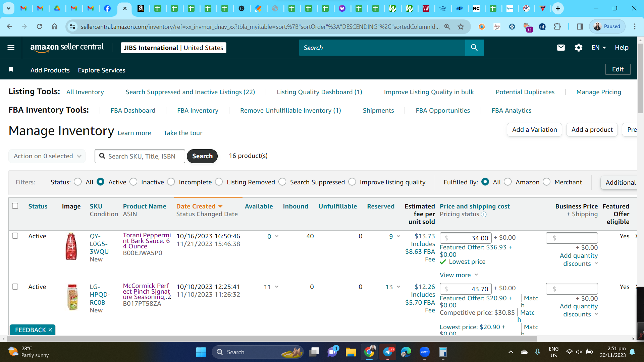This screenshot has width=644, height=362.
Task: Expand Add quantity discounts for Torani
Action: pos(579,259)
